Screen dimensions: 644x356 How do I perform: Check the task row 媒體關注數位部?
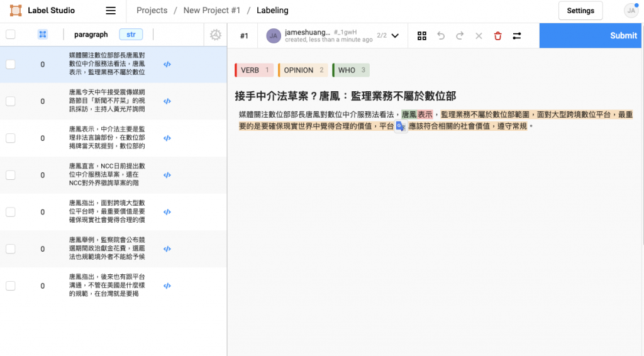(11, 64)
